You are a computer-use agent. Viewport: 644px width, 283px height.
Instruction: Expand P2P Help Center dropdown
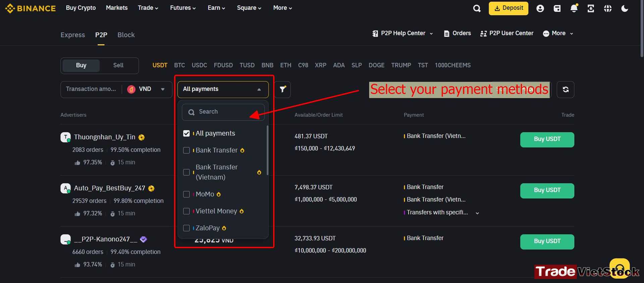(x=431, y=34)
